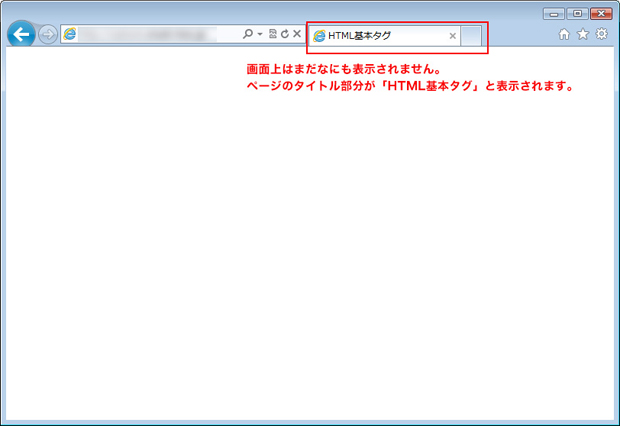Close the Internet Explorer window

601,13
